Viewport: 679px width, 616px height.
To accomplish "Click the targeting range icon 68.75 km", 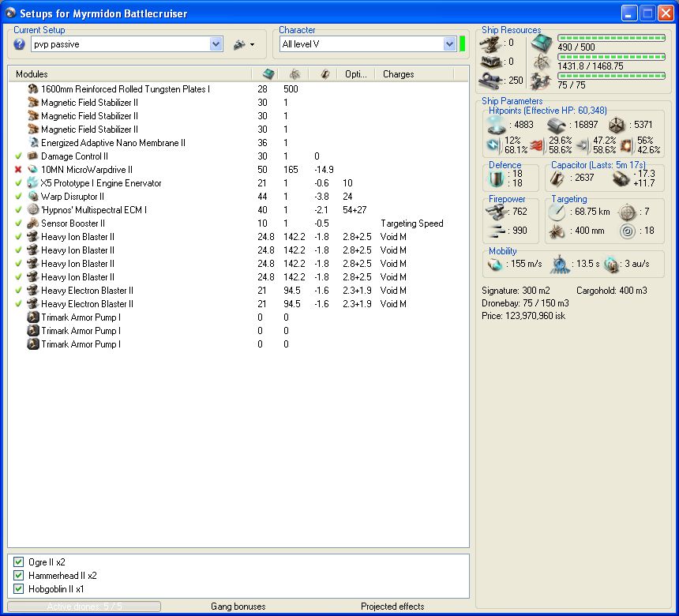I will tap(557, 212).
